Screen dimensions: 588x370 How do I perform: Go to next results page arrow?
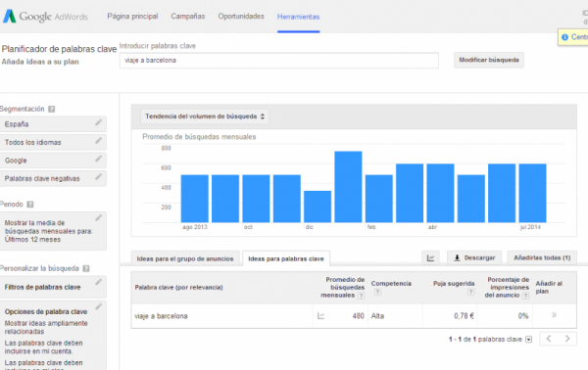point(567,339)
